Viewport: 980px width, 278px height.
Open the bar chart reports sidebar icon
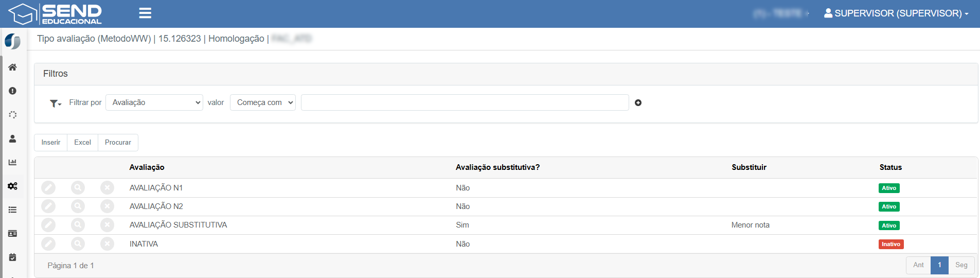(x=12, y=162)
